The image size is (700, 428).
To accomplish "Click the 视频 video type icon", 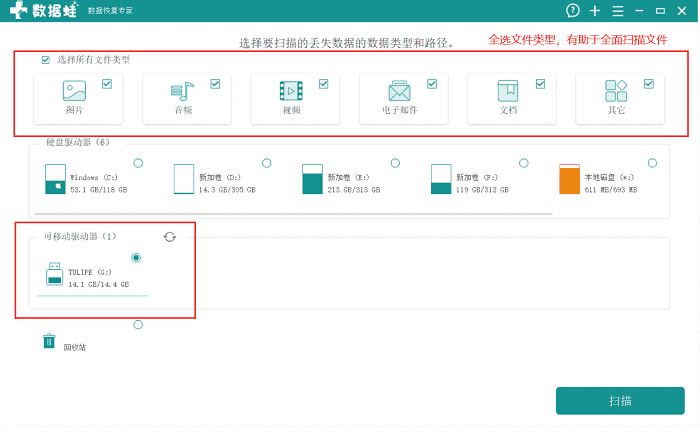I will [x=291, y=91].
